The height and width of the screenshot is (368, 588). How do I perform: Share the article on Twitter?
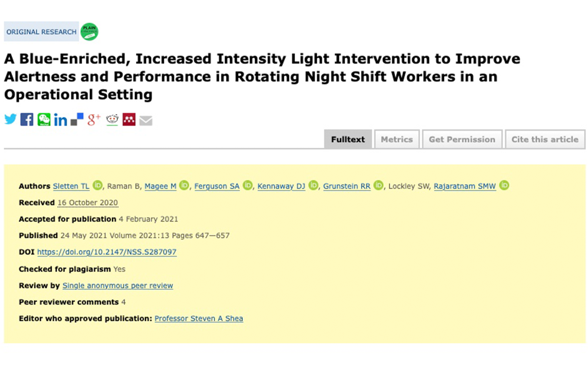[x=10, y=119]
